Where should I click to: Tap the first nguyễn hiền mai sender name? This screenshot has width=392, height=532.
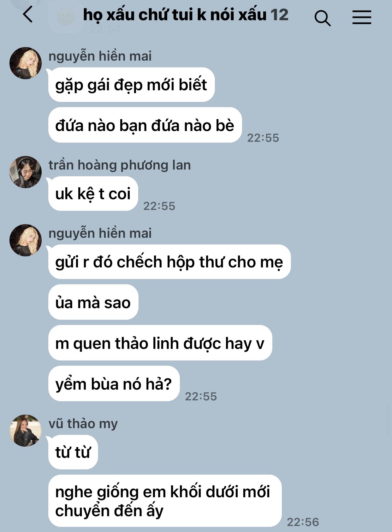point(100,56)
